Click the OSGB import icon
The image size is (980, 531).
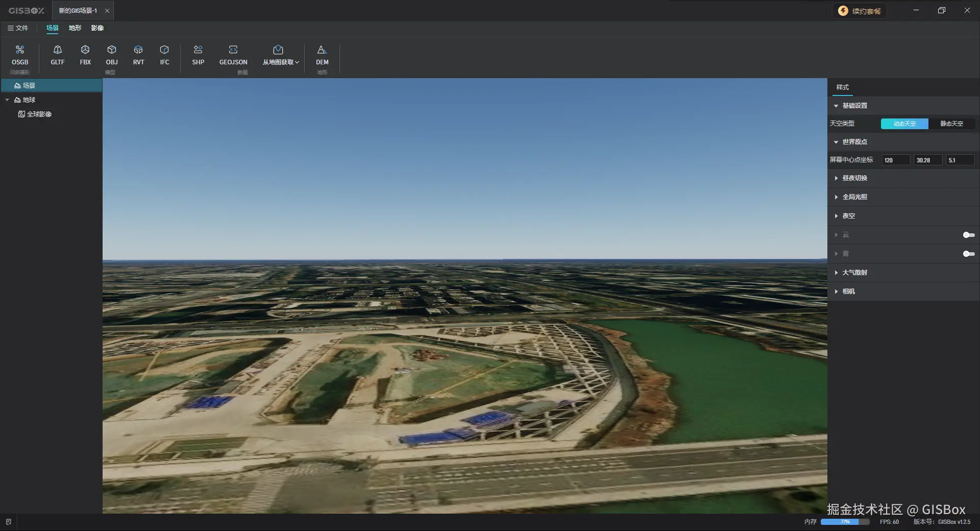[20, 50]
